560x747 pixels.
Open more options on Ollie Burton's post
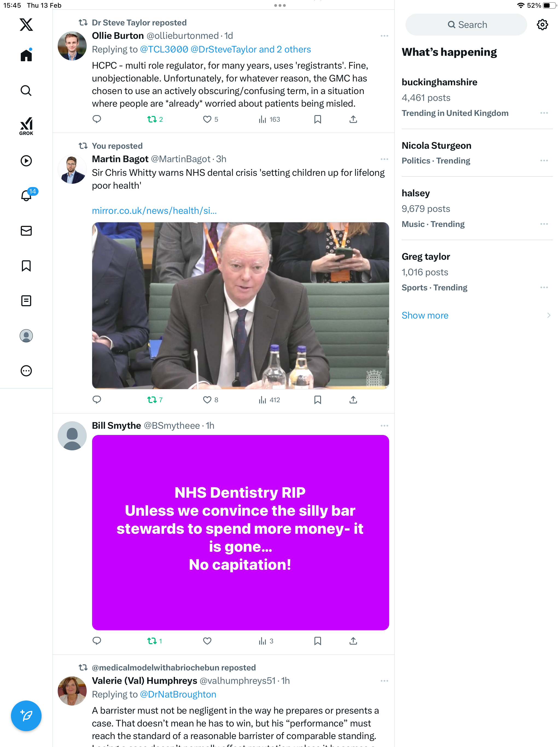[384, 36]
